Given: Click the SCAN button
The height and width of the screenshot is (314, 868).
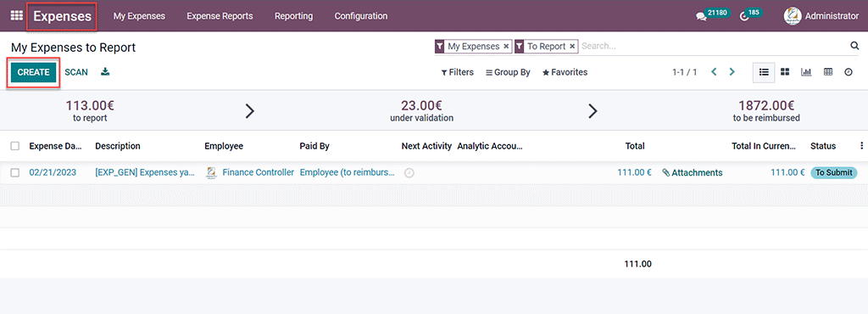Looking at the screenshot, I should [76, 72].
